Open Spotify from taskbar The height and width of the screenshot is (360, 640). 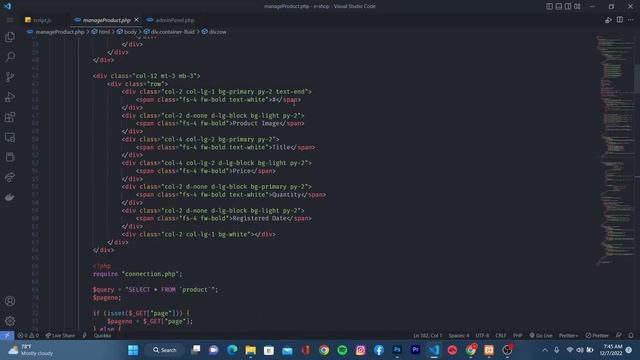click(x=342, y=350)
